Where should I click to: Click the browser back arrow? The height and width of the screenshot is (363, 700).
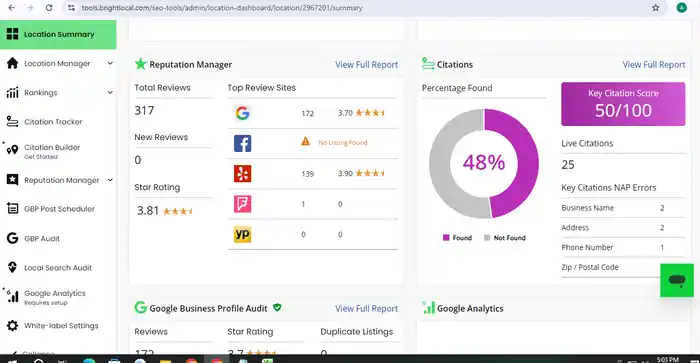pyautogui.click(x=12, y=8)
